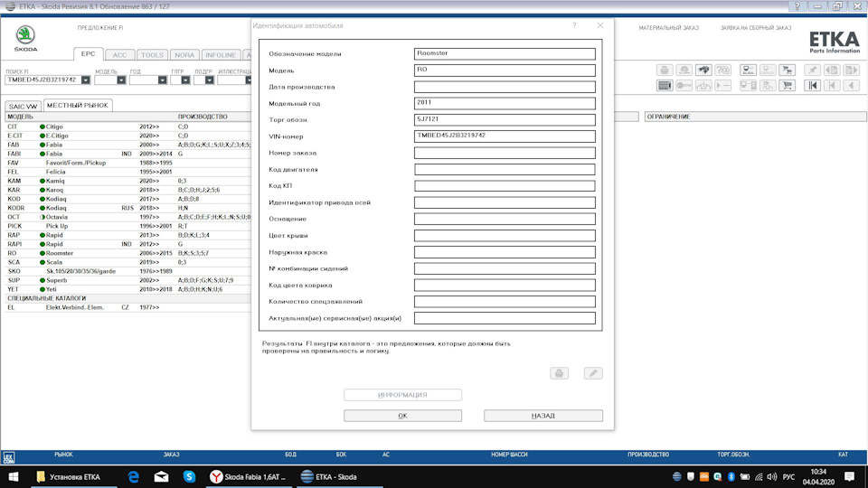Viewport: 868px width, 488px height.
Task: Select the Elekt.Verbind..Elem. catalog row
Action: (x=127, y=307)
